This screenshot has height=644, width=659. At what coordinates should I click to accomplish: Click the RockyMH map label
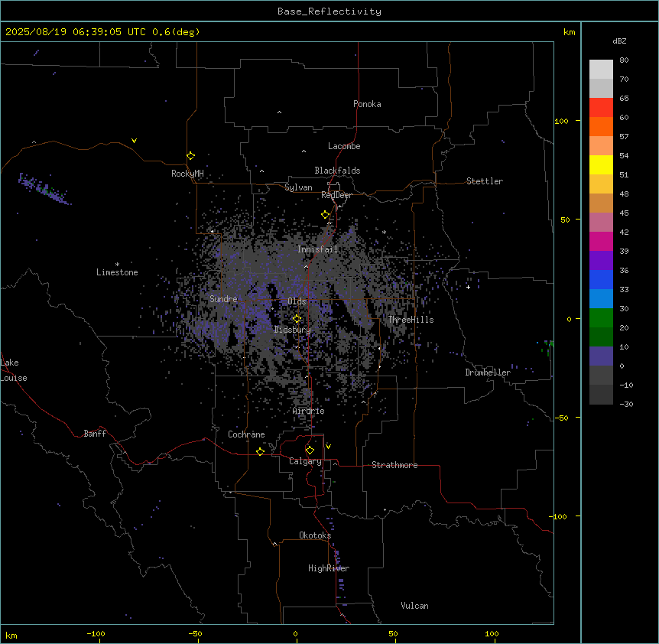(x=187, y=174)
